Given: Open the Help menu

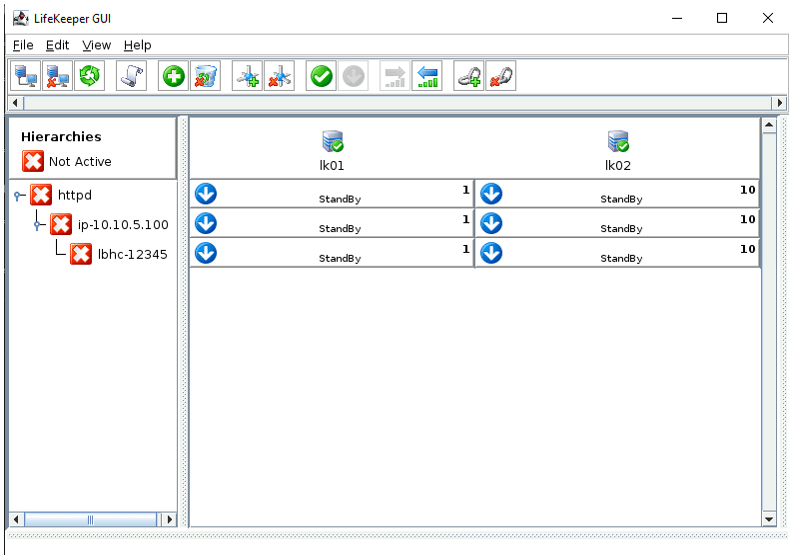Looking at the screenshot, I should pyautogui.click(x=137, y=45).
